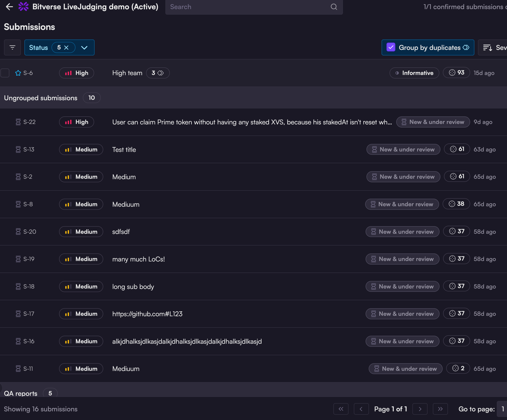Click the search magnifier icon
The height and width of the screenshot is (420, 507).
pos(334,7)
